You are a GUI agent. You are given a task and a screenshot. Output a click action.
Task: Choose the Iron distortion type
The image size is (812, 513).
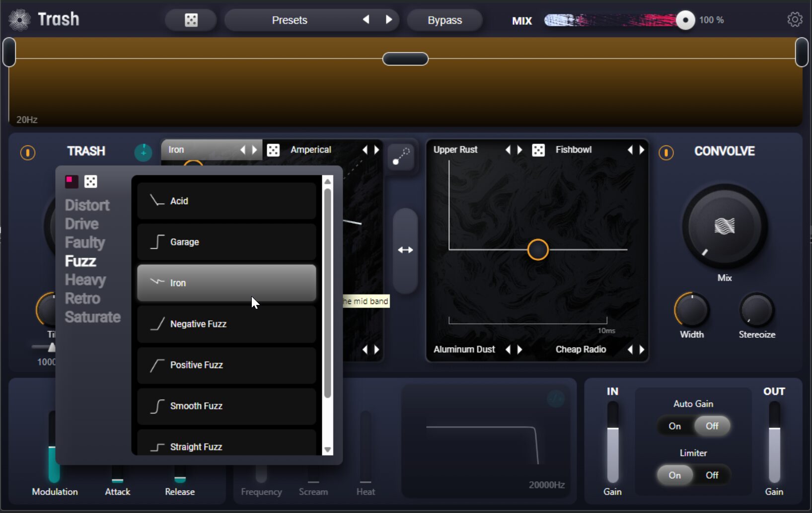226,283
